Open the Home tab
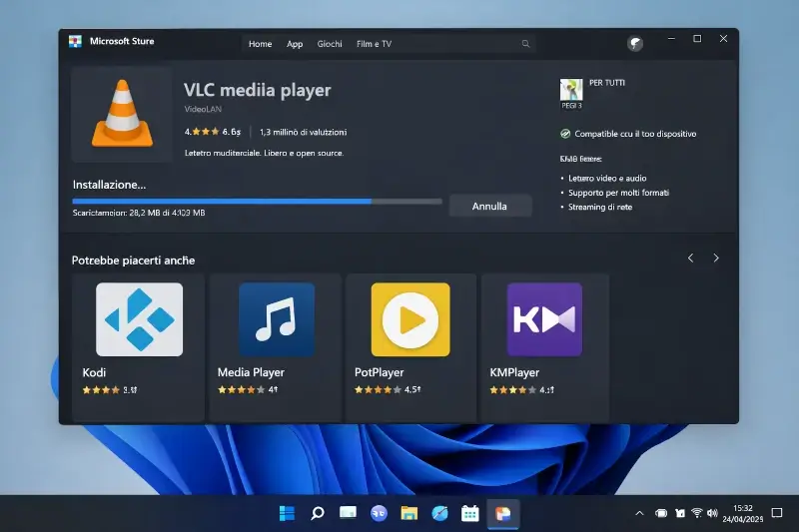The width and height of the screenshot is (799, 532). 260,44
